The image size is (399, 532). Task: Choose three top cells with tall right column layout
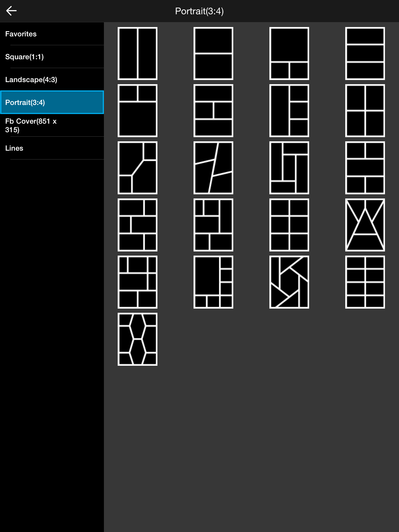point(213,225)
